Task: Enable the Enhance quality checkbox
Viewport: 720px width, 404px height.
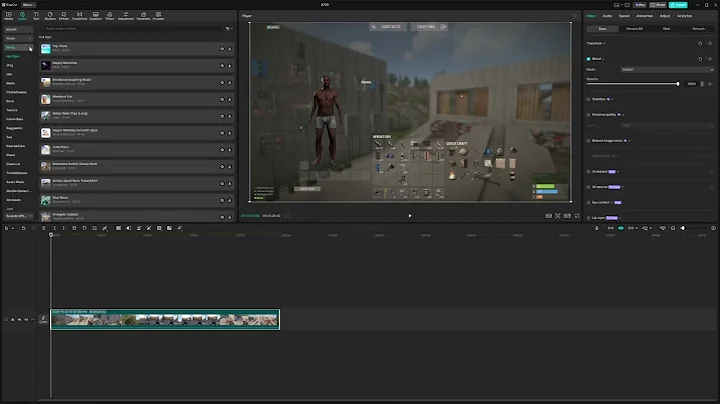Action: click(x=588, y=115)
